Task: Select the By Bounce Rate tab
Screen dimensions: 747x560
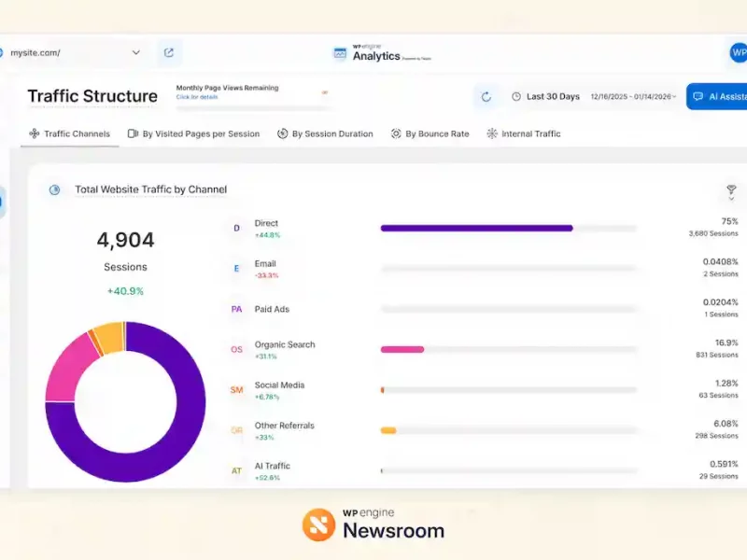Action: point(430,133)
